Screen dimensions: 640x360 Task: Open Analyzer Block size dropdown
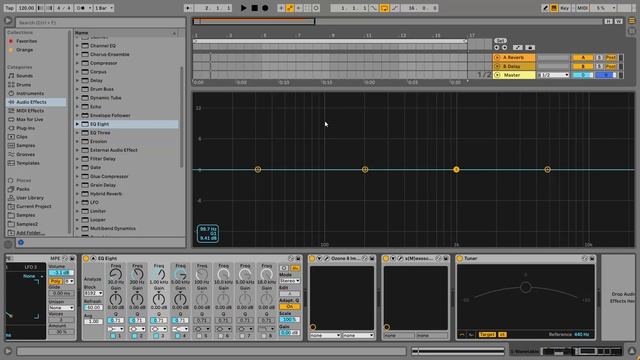93,293
